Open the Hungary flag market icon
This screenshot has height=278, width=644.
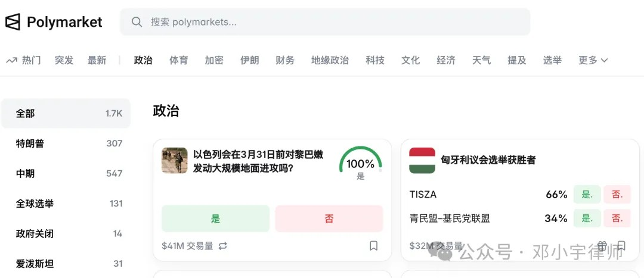[422, 160]
